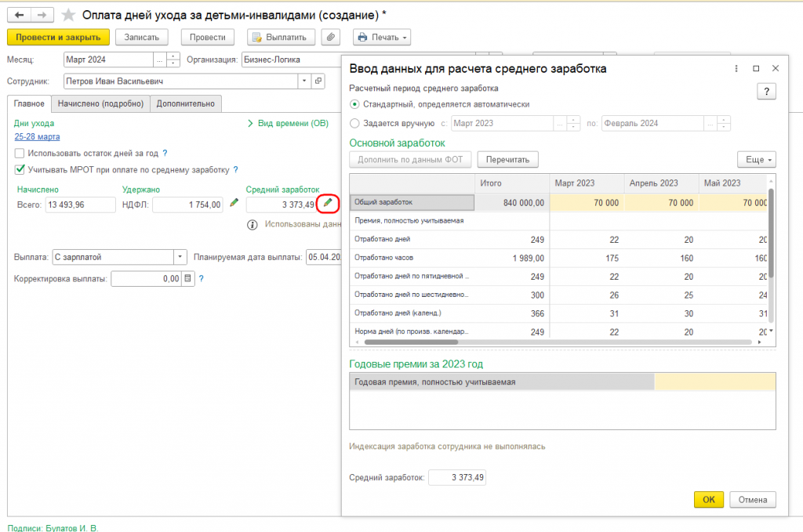Select the Задается вручную radio option

click(354, 123)
